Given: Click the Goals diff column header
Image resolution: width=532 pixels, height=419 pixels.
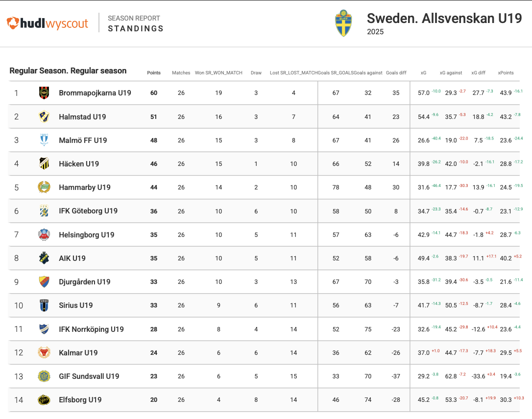Looking at the screenshot, I should pyautogui.click(x=396, y=73).
